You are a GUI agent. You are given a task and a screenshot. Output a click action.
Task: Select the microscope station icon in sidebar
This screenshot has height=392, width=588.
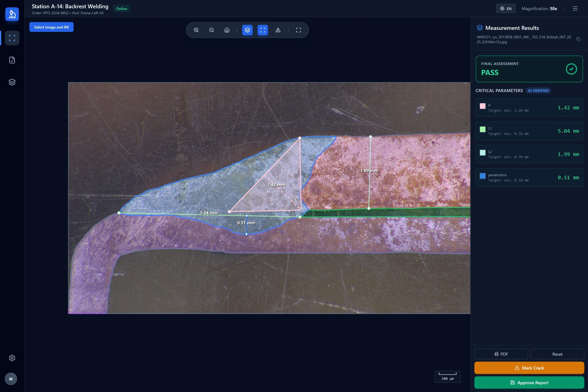12,14
